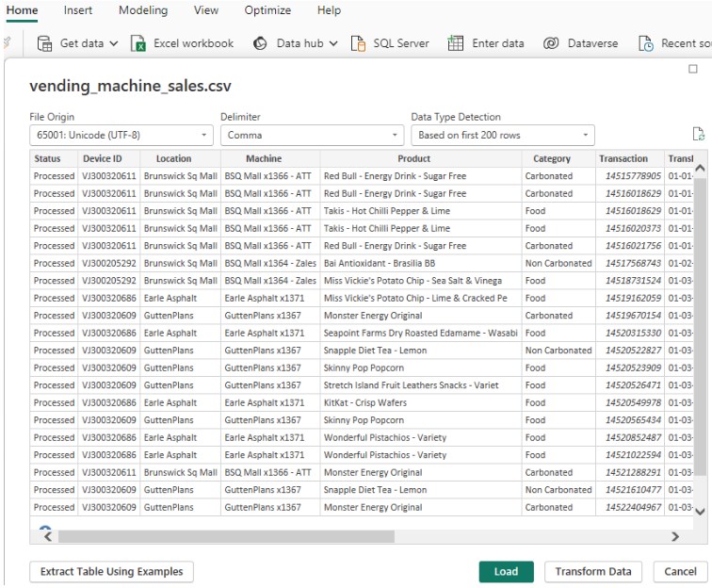
Task: Click cell 'Seapoint Farms Dry Roasted Edamame - Wasabi'
Action: 420,333
